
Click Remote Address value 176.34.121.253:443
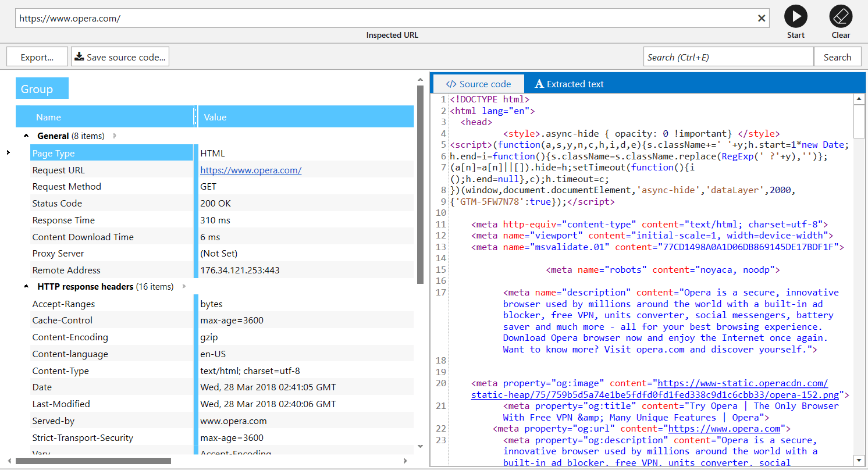240,270
